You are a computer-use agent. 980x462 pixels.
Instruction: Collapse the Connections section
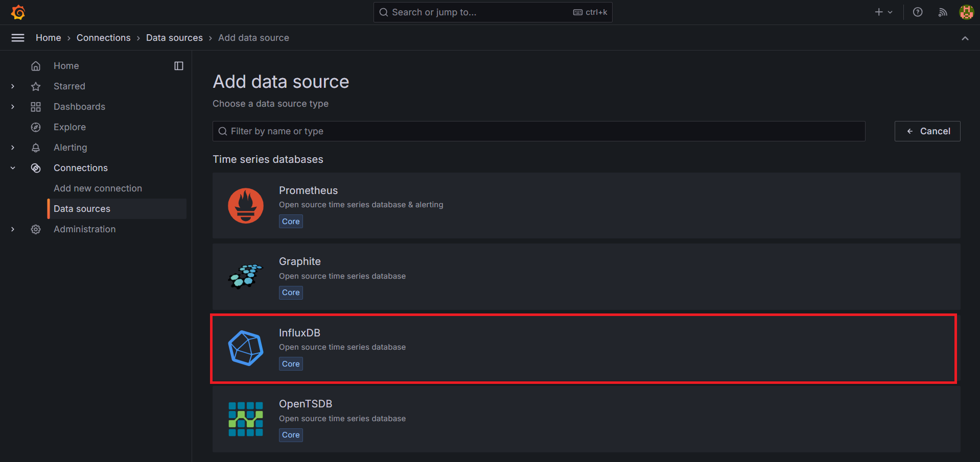coord(12,167)
